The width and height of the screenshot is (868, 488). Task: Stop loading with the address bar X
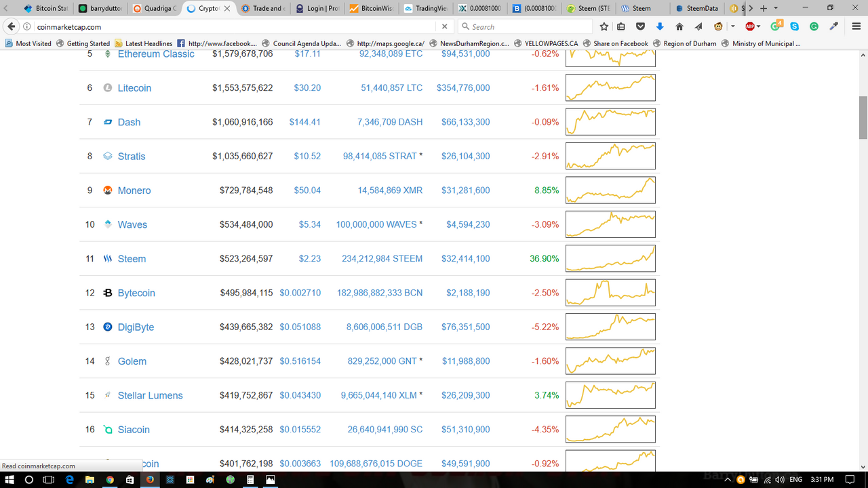[x=444, y=26]
